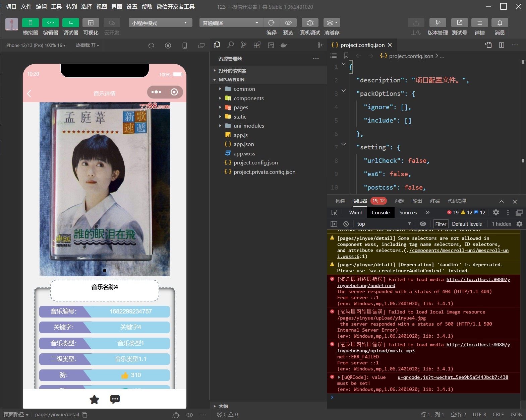Click the star favorite icon in simulator
526x420 pixels.
95,399
